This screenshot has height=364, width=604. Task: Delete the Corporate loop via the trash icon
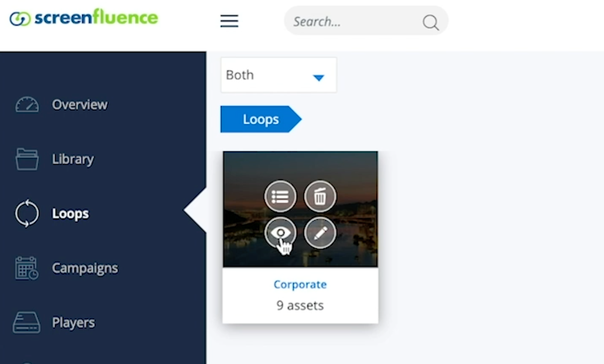(320, 196)
